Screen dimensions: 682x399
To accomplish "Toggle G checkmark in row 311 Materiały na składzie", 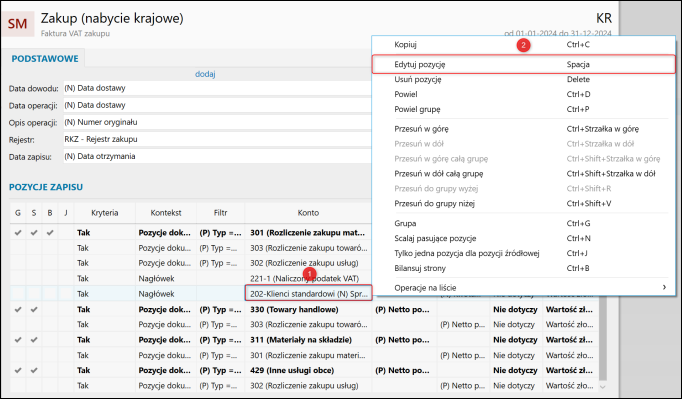I will point(18,340).
